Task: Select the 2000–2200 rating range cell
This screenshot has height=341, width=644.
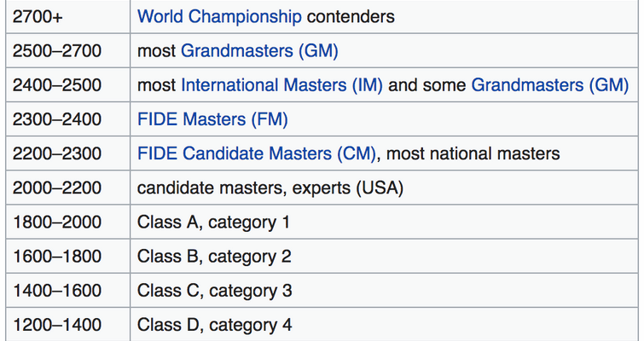Action: pos(57,188)
